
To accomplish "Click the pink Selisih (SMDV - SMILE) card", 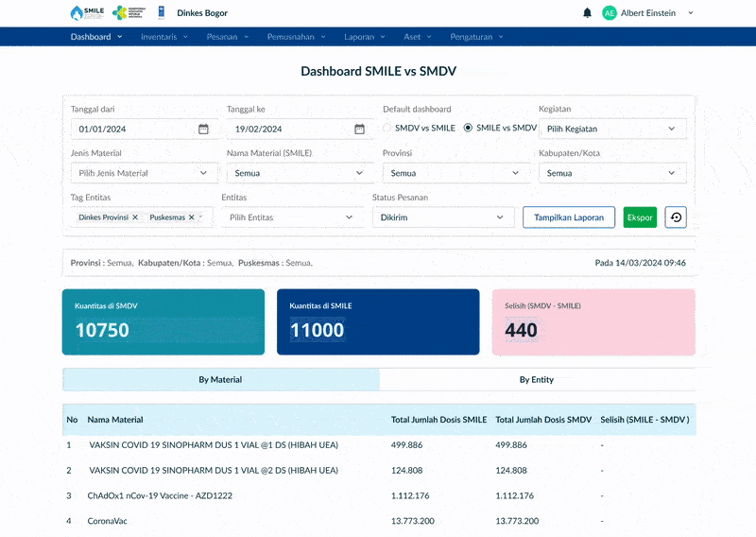I will tap(593, 321).
